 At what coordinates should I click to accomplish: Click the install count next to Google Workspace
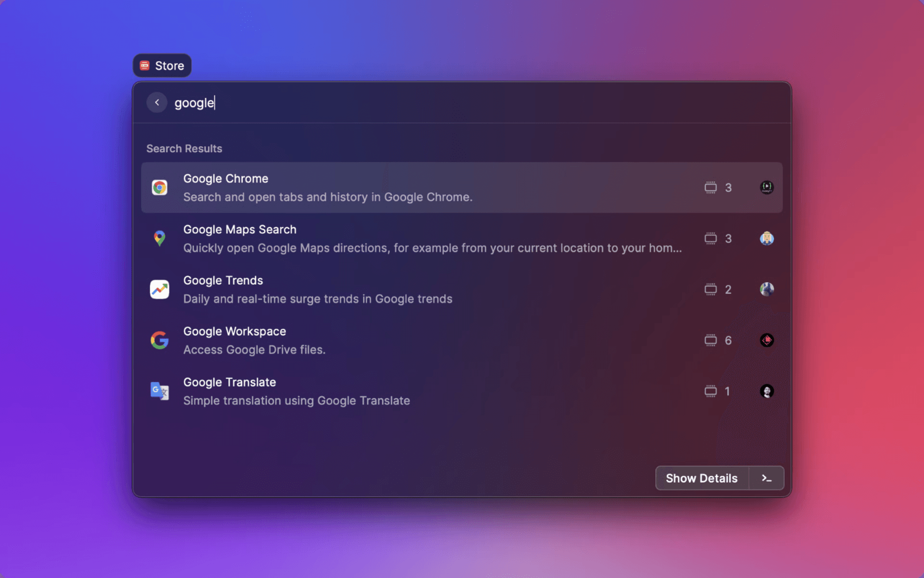[728, 340]
